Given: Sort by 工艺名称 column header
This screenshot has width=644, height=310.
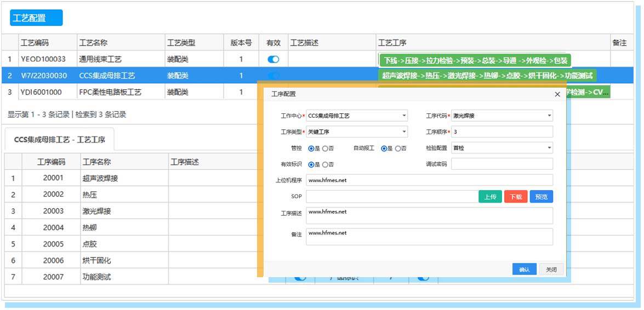Looking at the screenshot, I should [121, 43].
